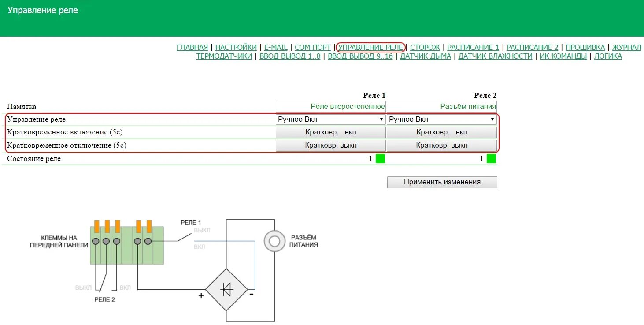644x325 pixels.
Task: Open ВВОД-ВЫВОД 1..8 page
Action: [x=290, y=56]
